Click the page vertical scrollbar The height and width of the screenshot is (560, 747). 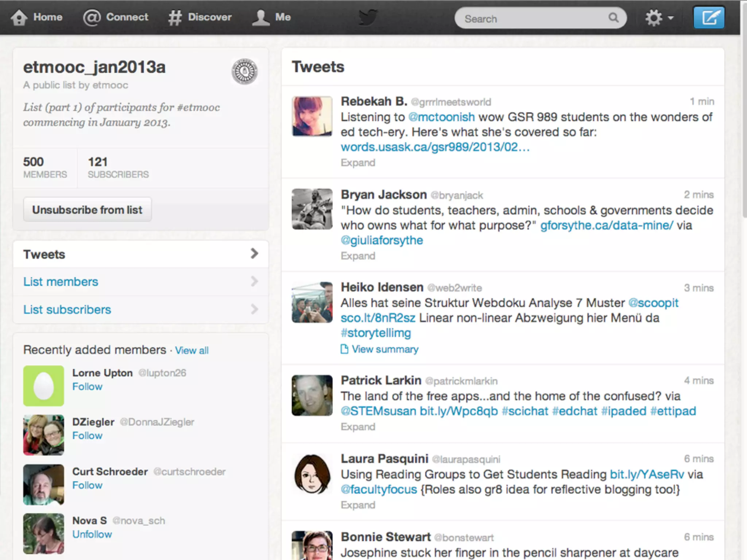(x=744, y=109)
